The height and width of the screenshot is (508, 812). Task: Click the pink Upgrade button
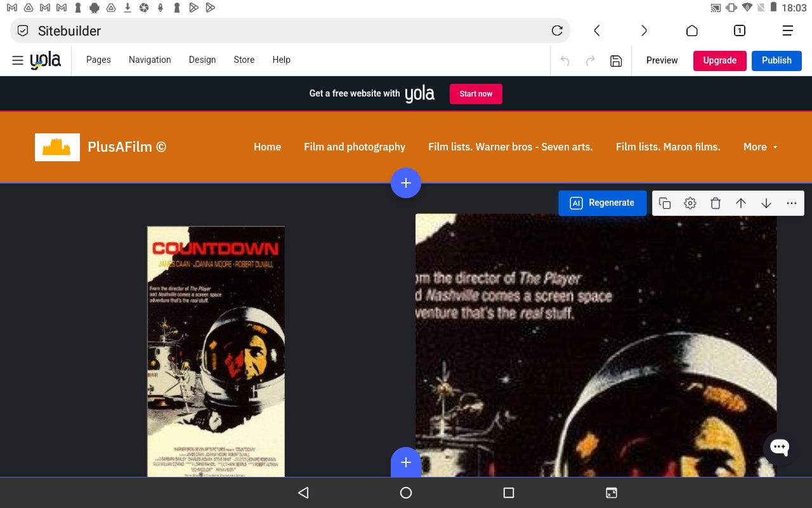click(x=720, y=60)
